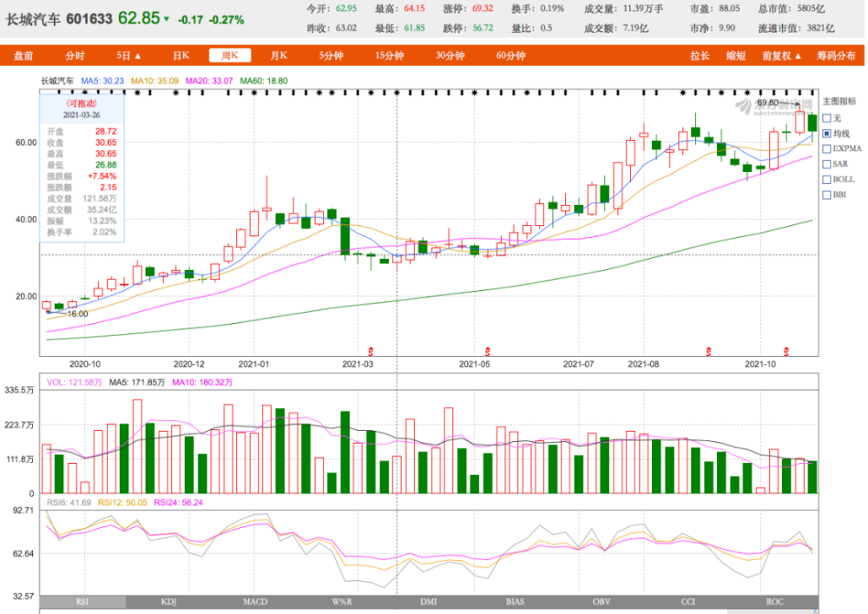Click the red S marker near 2021-03
The image size is (868, 614).
tap(371, 352)
